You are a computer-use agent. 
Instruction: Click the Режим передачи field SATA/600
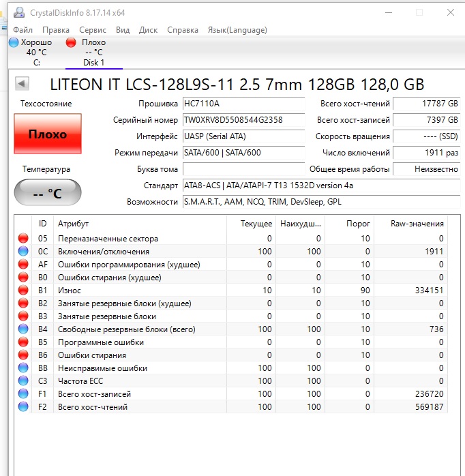coord(243,153)
